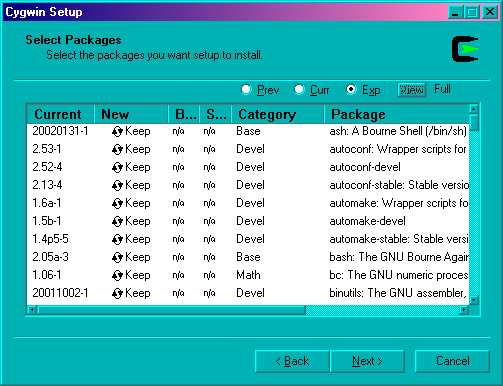Viewport: 503px width, 386px height.
Task: Sort by the Current column header
Action: pos(60,114)
